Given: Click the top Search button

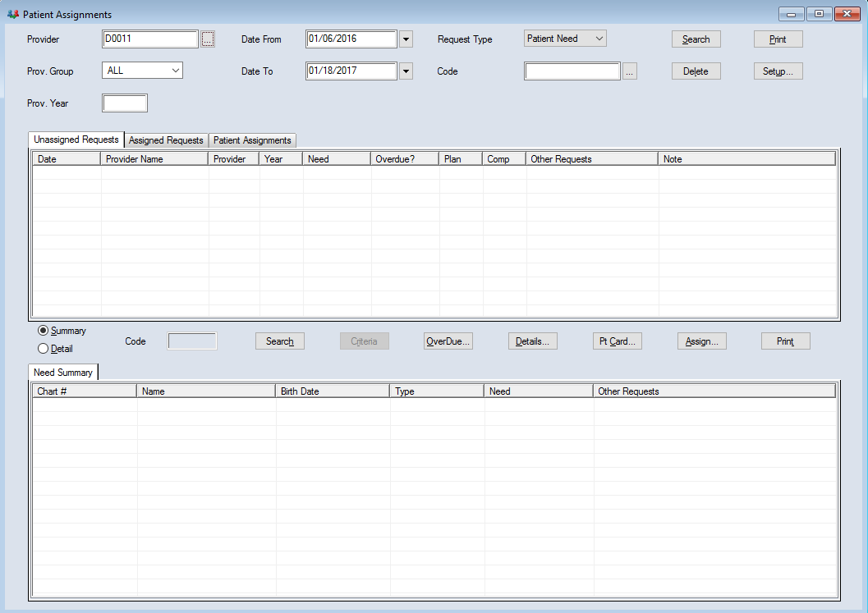Looking at the screenshot, I should (x=696, y=39).
